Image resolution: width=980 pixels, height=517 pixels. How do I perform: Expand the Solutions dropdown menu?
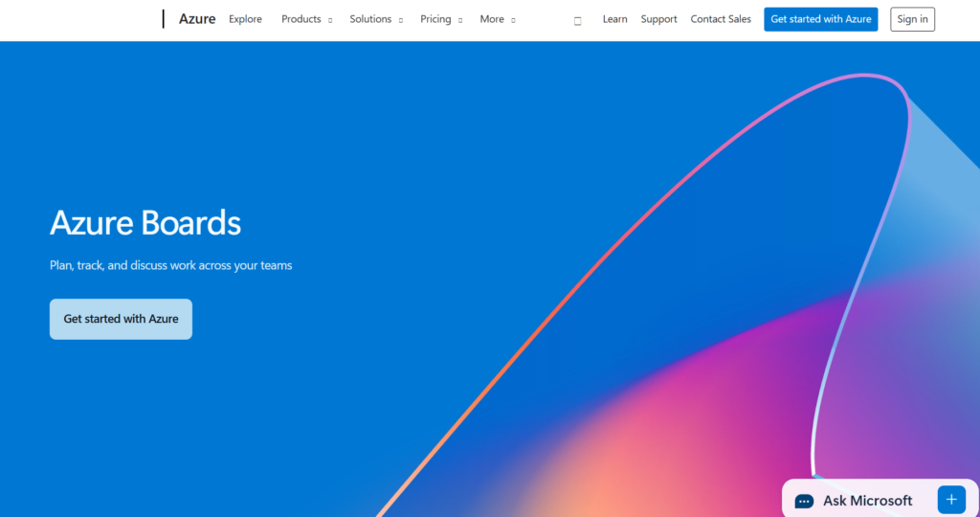(370, 19)
